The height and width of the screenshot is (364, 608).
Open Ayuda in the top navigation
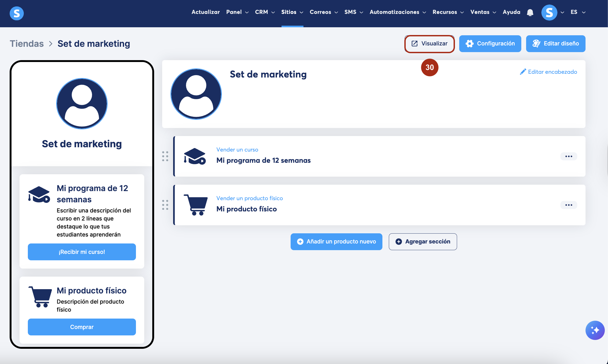511,12
